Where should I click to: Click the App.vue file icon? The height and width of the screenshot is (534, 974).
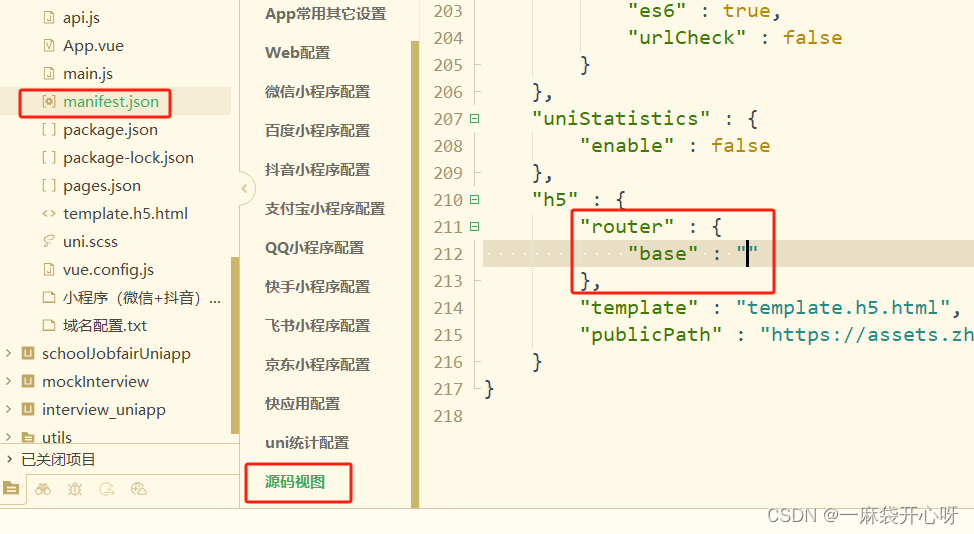coord(48,45)
